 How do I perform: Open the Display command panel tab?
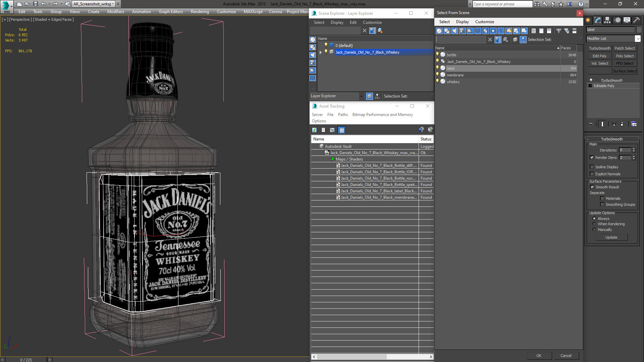[627, 20]
